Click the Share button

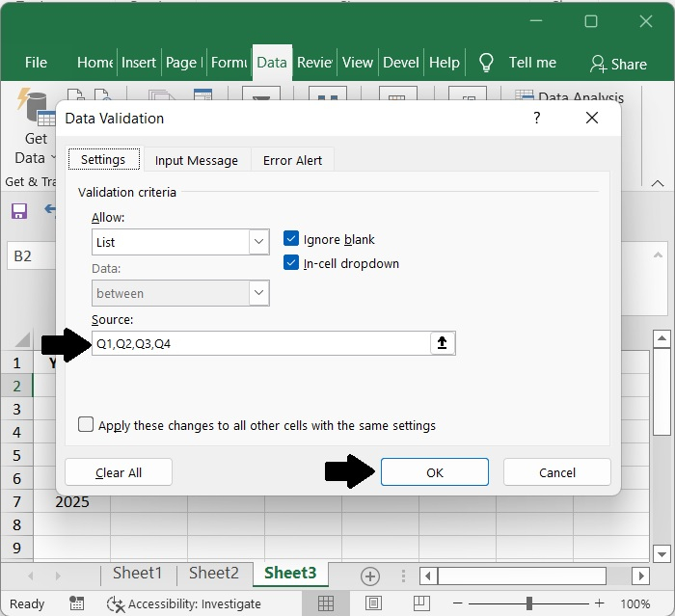click(619, 64)
